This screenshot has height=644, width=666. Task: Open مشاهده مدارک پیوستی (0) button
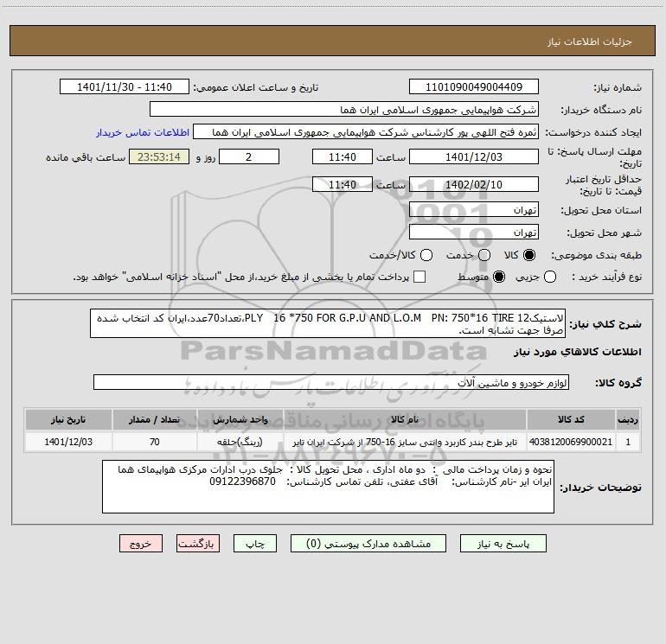[x=368, y=544]
